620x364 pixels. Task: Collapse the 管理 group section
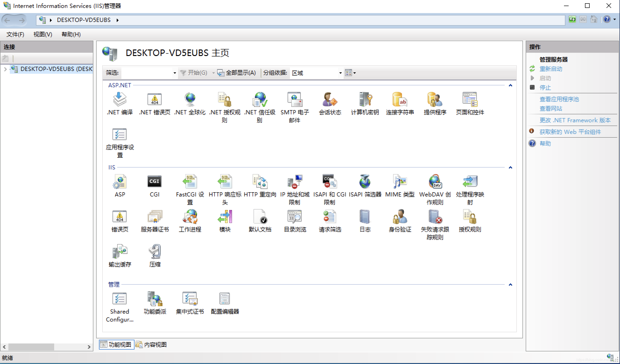[x=511, y=285]
